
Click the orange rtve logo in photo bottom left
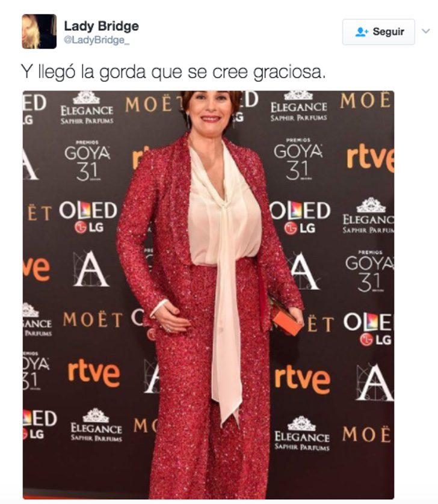pos(94,373)
